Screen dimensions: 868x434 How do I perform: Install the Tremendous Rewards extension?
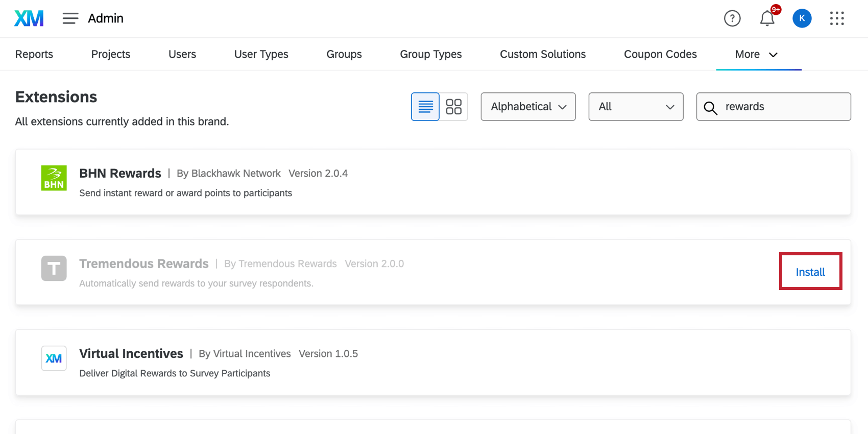(810, 272)
